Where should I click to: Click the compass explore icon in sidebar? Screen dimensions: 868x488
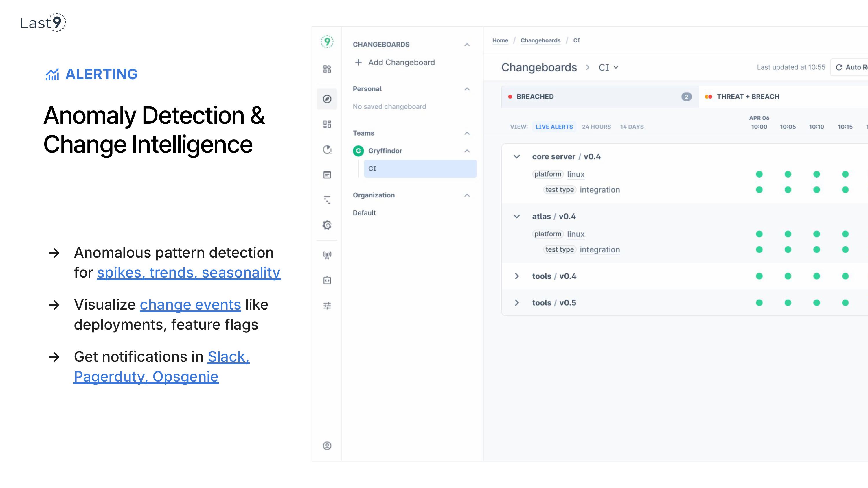point(327,99)
